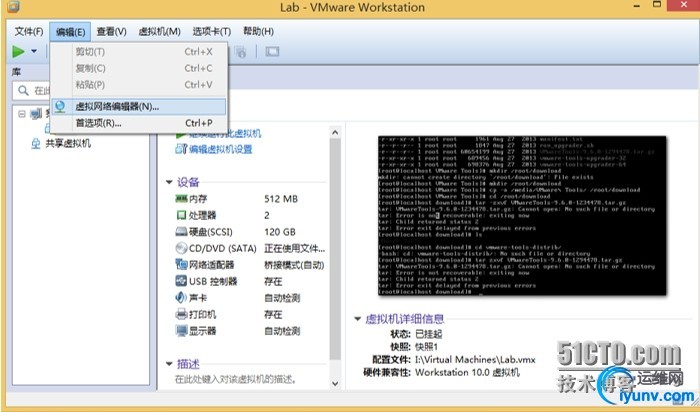Open the 选项卡(T) menu

[x=212, y=32]
